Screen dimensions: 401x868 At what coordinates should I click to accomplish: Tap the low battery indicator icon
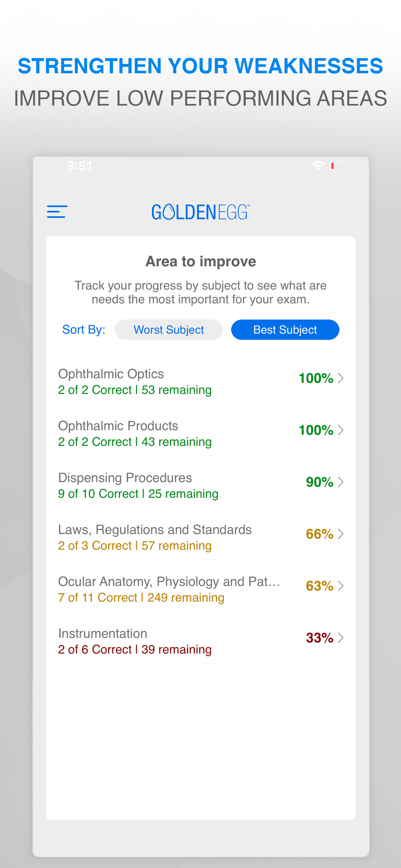click(340, 166)
